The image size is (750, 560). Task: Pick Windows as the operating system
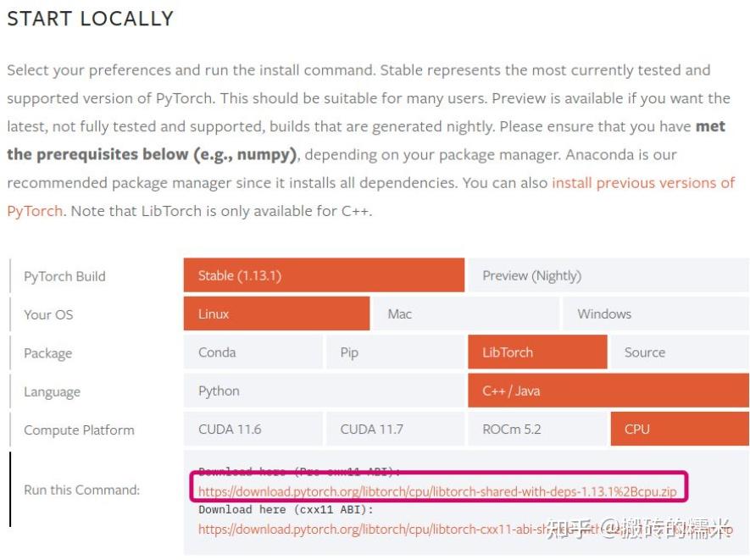click(x=654, y=313)
